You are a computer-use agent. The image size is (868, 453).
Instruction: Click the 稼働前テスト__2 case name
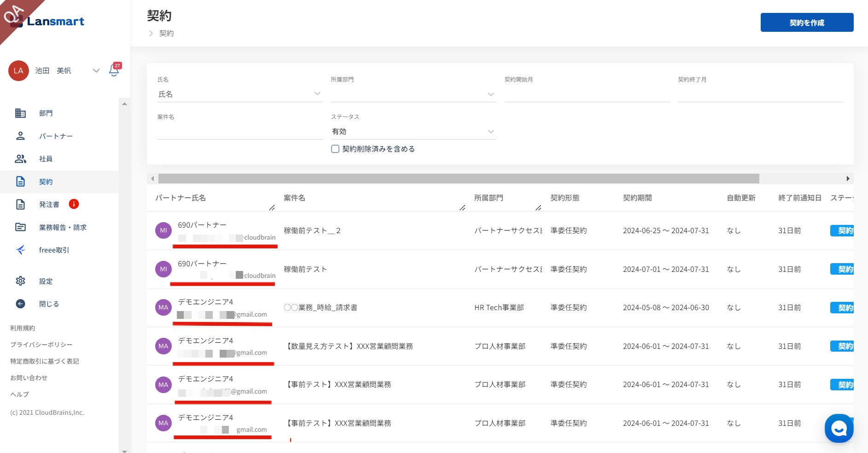pos(312,230)
